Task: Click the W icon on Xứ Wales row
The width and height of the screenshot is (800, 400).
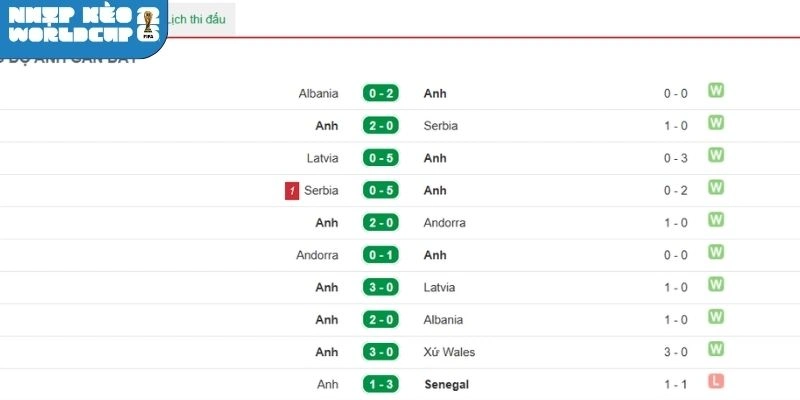Action: 716,349
